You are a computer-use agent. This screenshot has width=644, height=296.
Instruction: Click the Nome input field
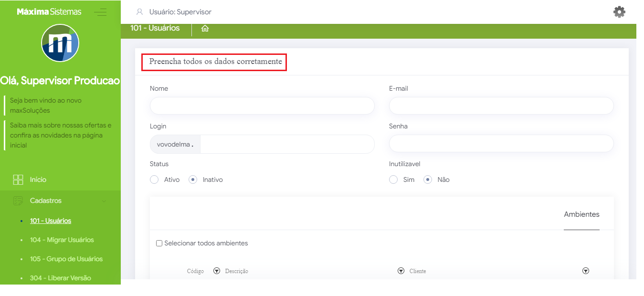[x=262, y=106]
